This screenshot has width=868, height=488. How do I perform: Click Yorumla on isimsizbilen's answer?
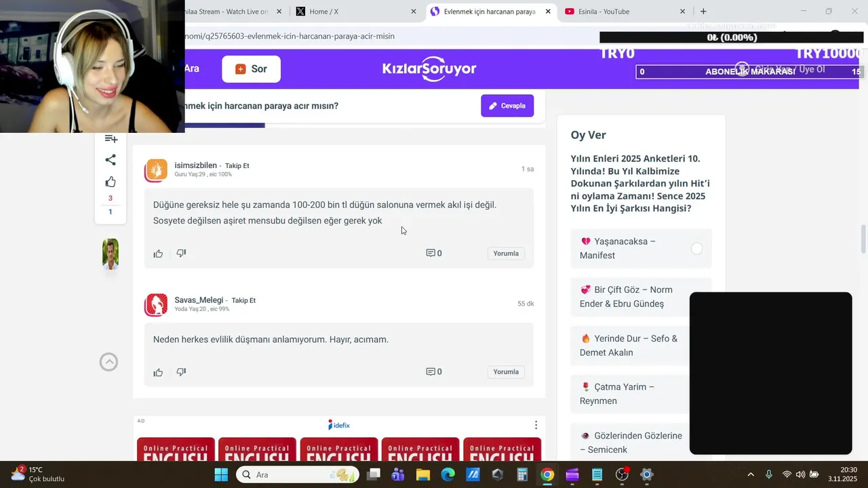(x=506, y=253)
